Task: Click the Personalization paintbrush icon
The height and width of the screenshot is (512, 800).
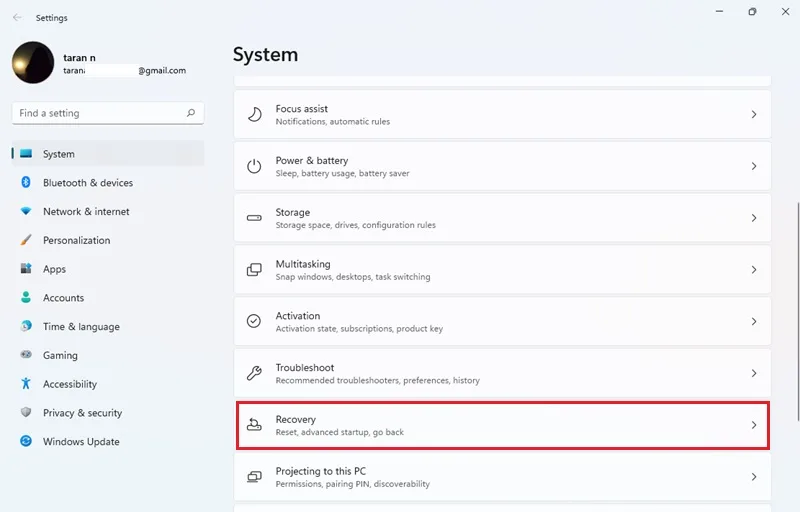Action: (26, 240)
